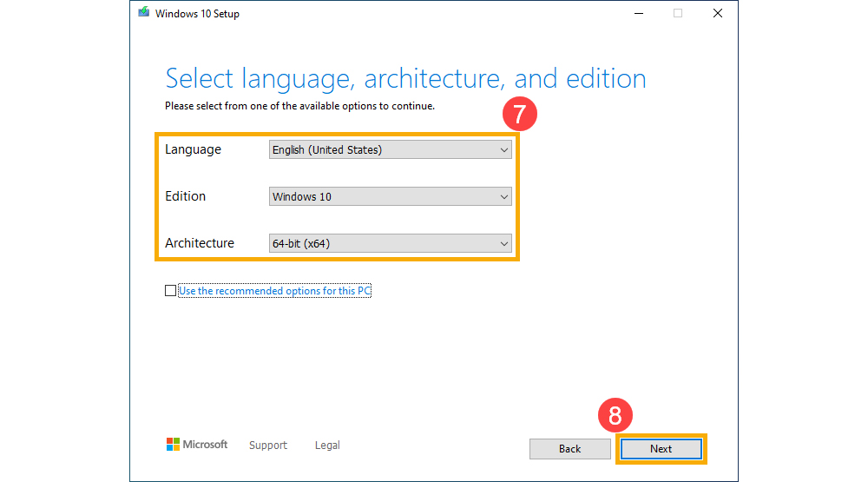Click the Architecture field label

point(200,243)
